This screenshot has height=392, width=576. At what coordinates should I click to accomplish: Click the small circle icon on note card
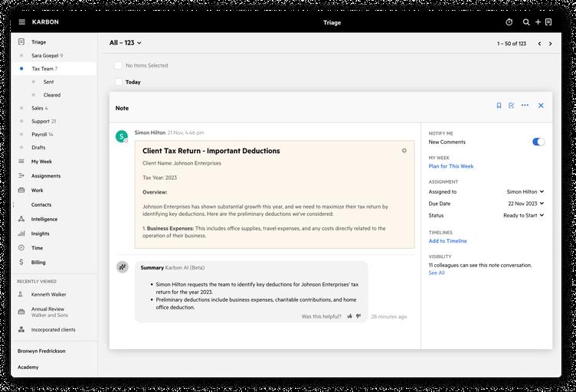click(x=404, y=151)
